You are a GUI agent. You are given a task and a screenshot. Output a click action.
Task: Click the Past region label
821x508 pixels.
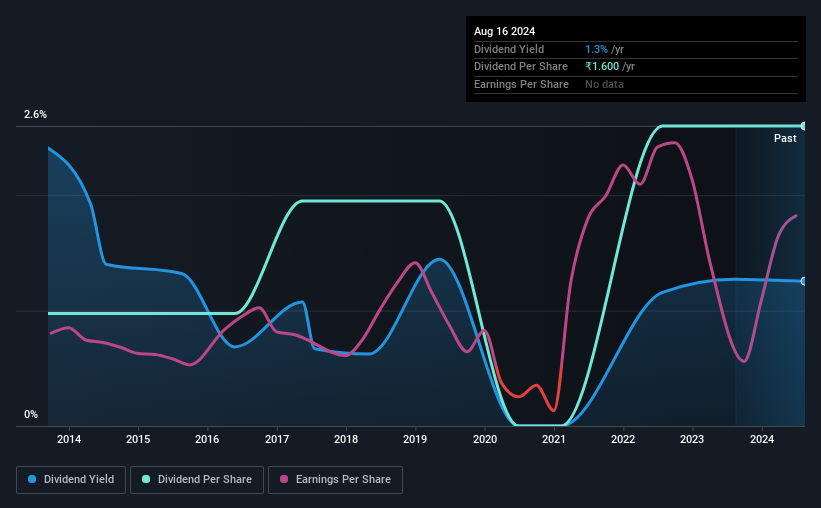[x=785, y=138]
